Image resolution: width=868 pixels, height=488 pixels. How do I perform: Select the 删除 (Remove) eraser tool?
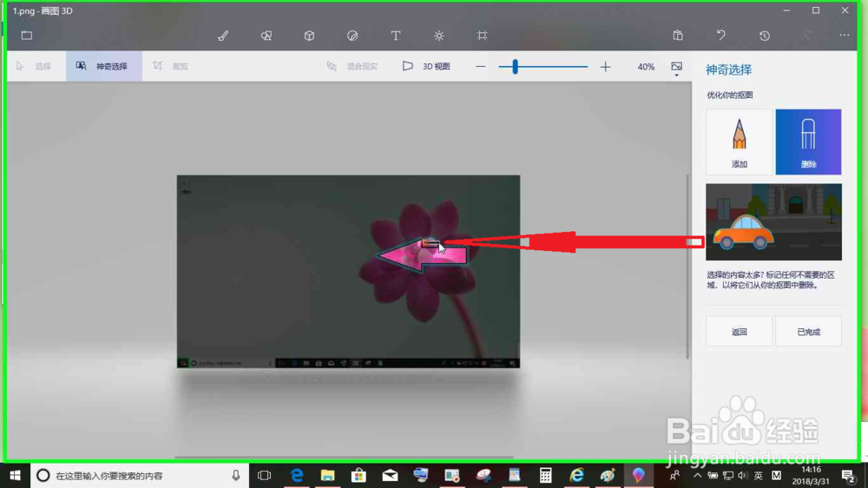point(808,142)
